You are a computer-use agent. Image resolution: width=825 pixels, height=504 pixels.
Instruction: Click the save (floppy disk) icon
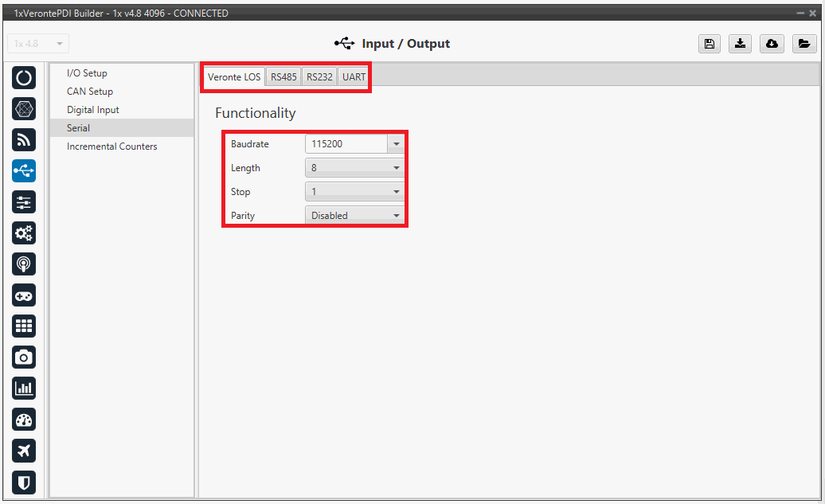coord(709,44)
